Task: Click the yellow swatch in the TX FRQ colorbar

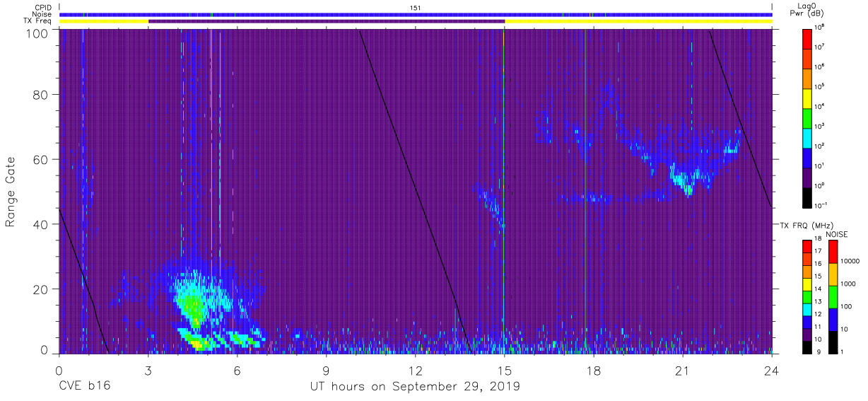Action: pyautogui.click(x=808, y=284)
